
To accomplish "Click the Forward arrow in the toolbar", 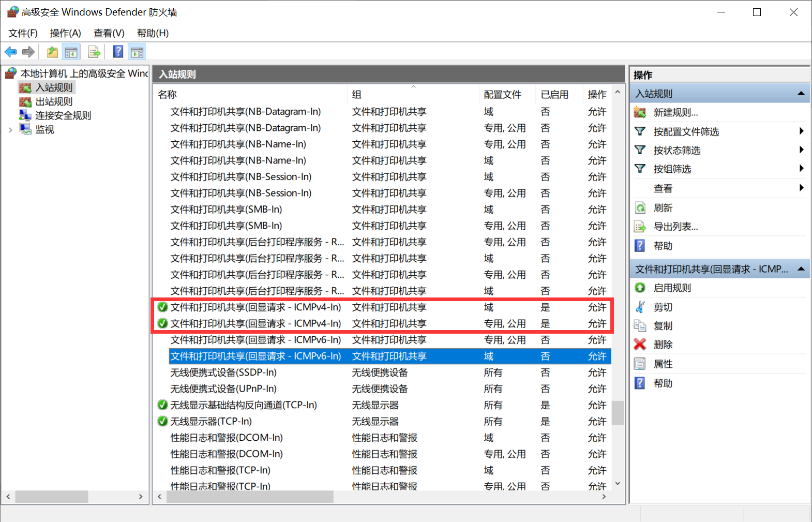I will click(x=28, y=52).
